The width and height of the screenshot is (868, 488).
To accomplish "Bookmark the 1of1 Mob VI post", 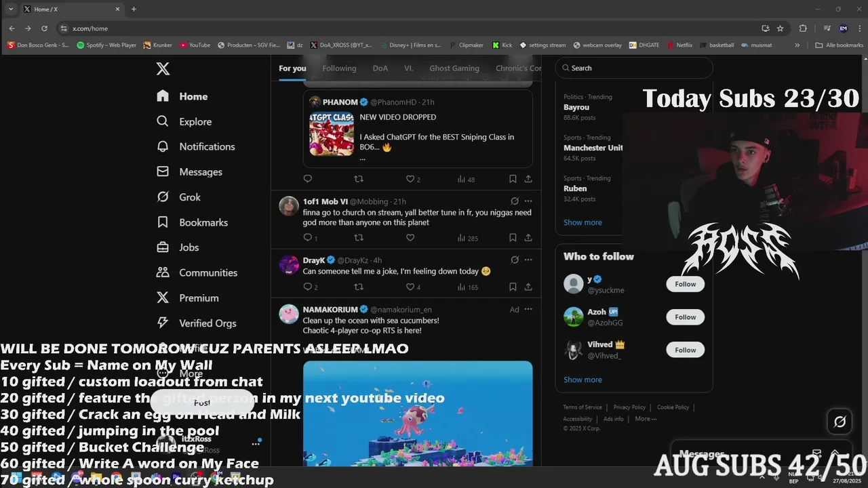I will click(513, 238).
